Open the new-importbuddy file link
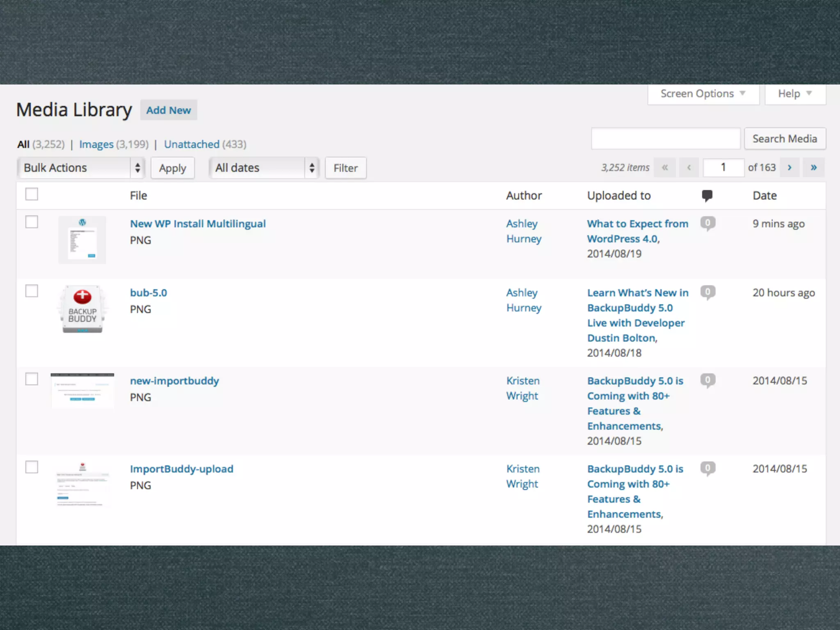The width and height of the screenshot is (840, 630). click(x=174, y=381)
